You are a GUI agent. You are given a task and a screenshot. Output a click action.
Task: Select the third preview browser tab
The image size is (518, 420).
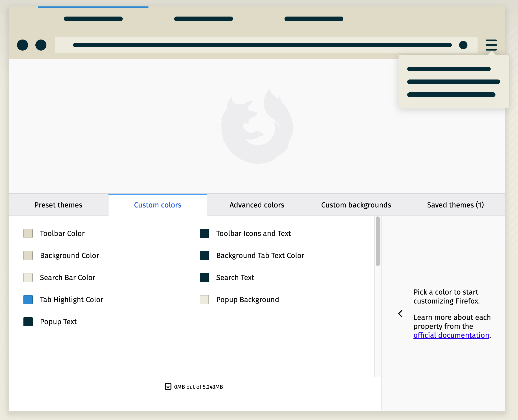point(314,19)
